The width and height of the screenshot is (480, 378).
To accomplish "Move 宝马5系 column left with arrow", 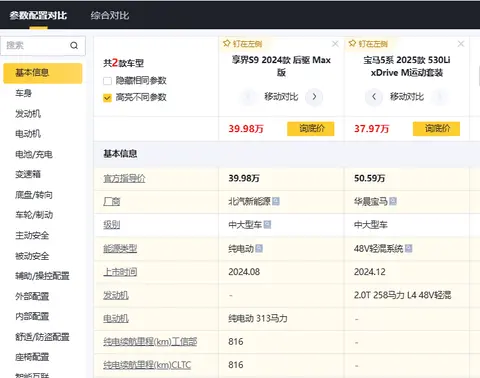I will (374, 97).
